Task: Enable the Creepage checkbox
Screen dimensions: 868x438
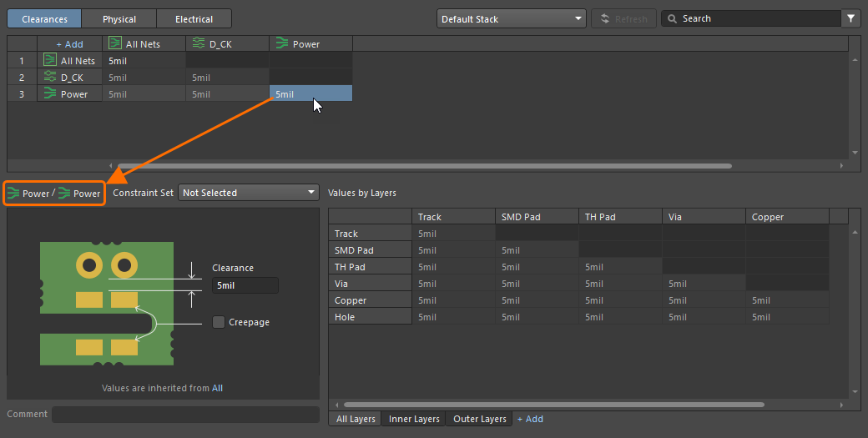Action: pos(219,322)
